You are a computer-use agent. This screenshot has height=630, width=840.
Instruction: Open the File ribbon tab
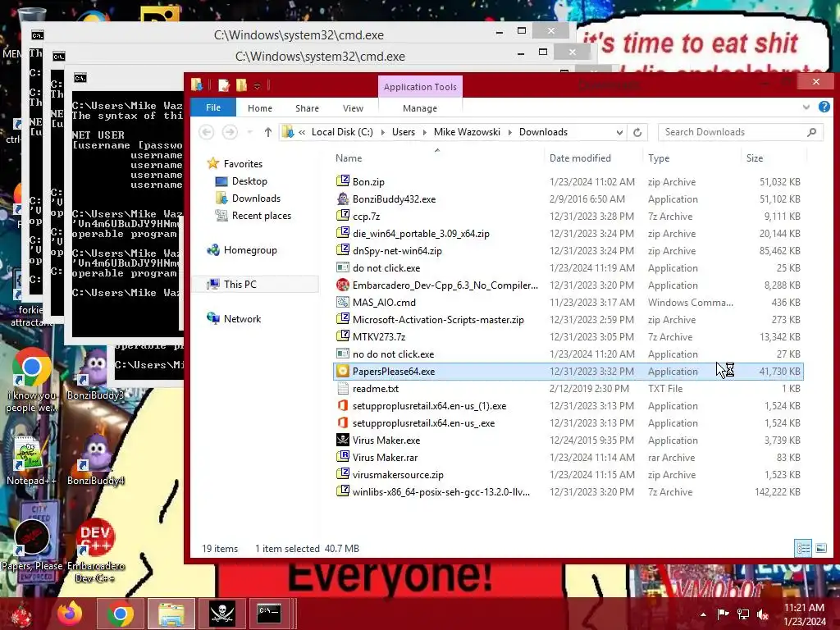click(x=213, y=107)
